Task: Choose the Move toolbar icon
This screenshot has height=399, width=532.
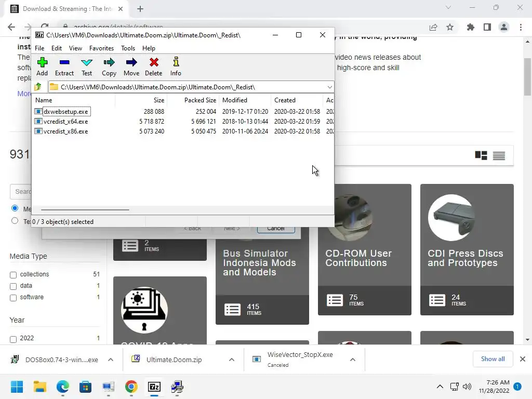Action: click(131, 67)
